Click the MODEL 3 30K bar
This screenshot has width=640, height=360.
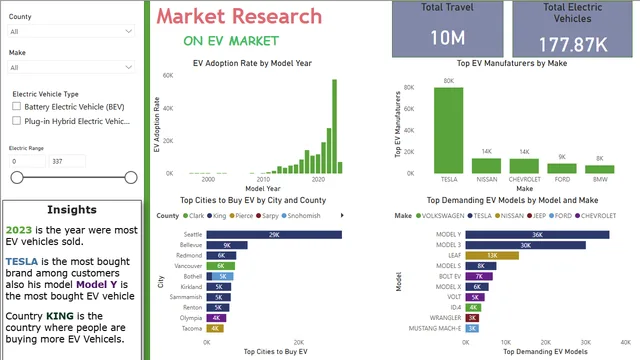point(526,245)
